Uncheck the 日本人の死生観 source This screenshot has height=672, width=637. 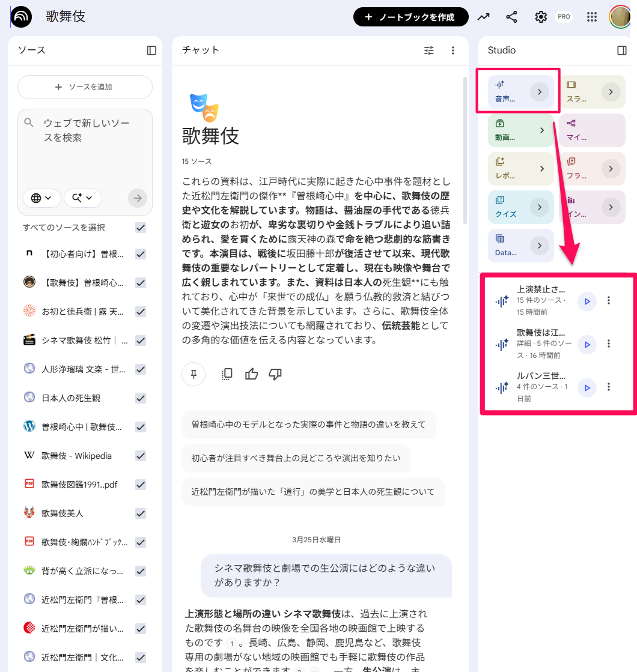tap(140, 398)
